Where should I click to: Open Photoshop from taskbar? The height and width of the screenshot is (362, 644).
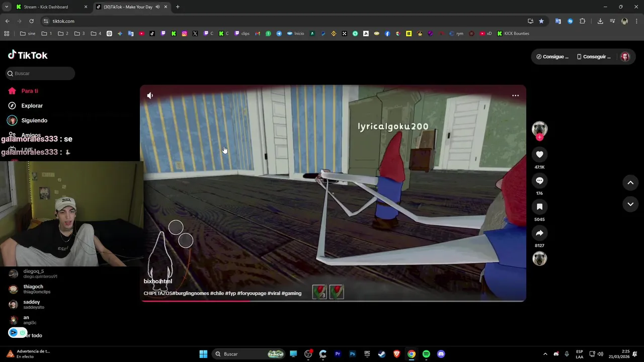click(353, 354)
